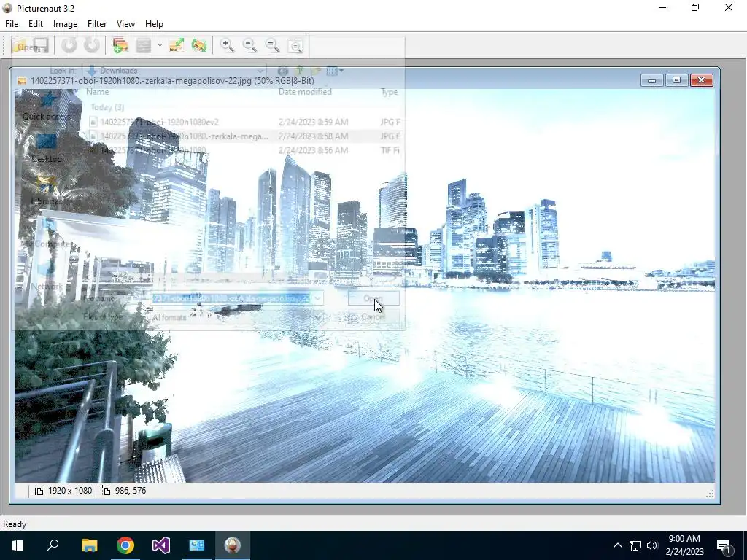Screen dimensions: 747x560
Task: Maximize the zerkala-megapolisov-22.jpg image window
Action: coord(676,80)
